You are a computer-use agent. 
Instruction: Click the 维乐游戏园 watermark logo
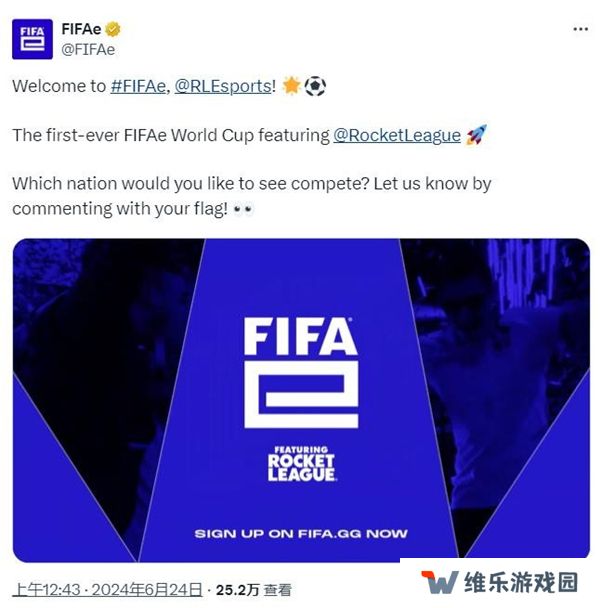(x=500, y=582)
